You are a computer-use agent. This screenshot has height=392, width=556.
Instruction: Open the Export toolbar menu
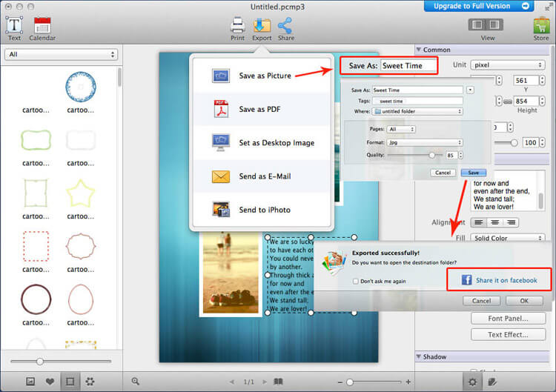click(262, 29)
